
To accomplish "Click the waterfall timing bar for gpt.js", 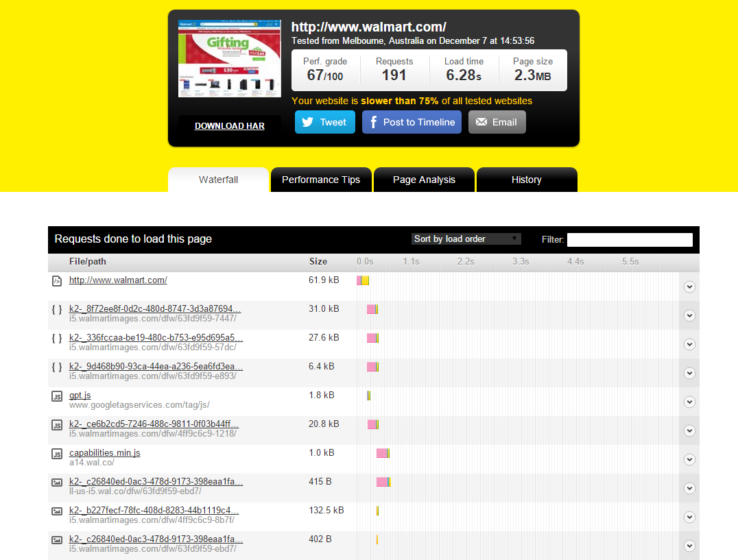I will tap(369, 396).
